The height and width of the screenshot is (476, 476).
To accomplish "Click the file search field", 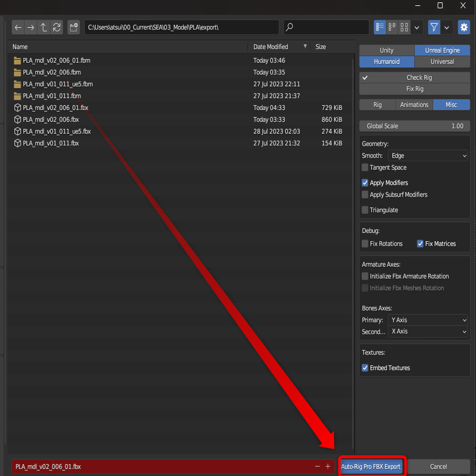I will pos(326,27).
